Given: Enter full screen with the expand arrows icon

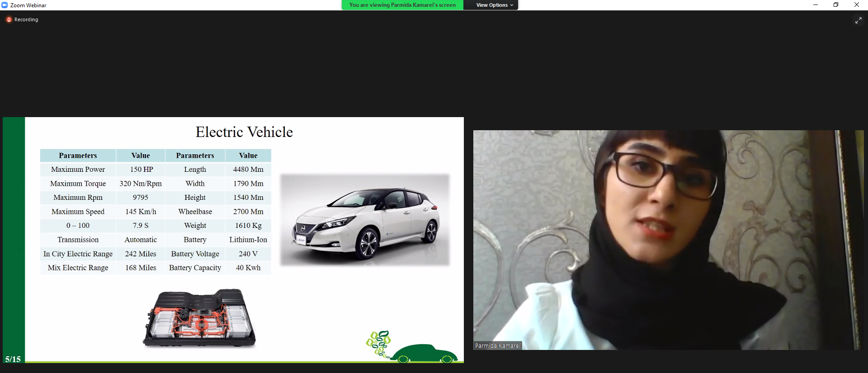Looking at the screenshot, I should (858, 20).
